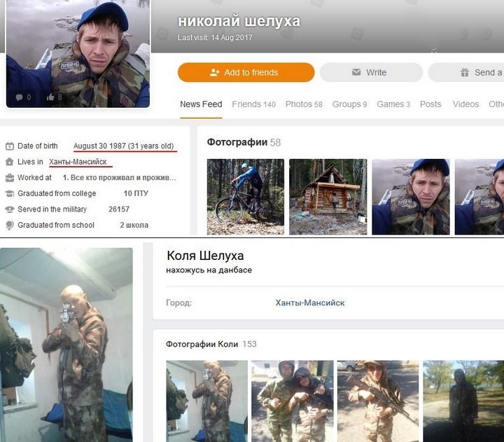The height and width of the screenshot is (442, 504).
Task: Open the wooden cabin photo thumbnail
Action: [x=328, y=197]
